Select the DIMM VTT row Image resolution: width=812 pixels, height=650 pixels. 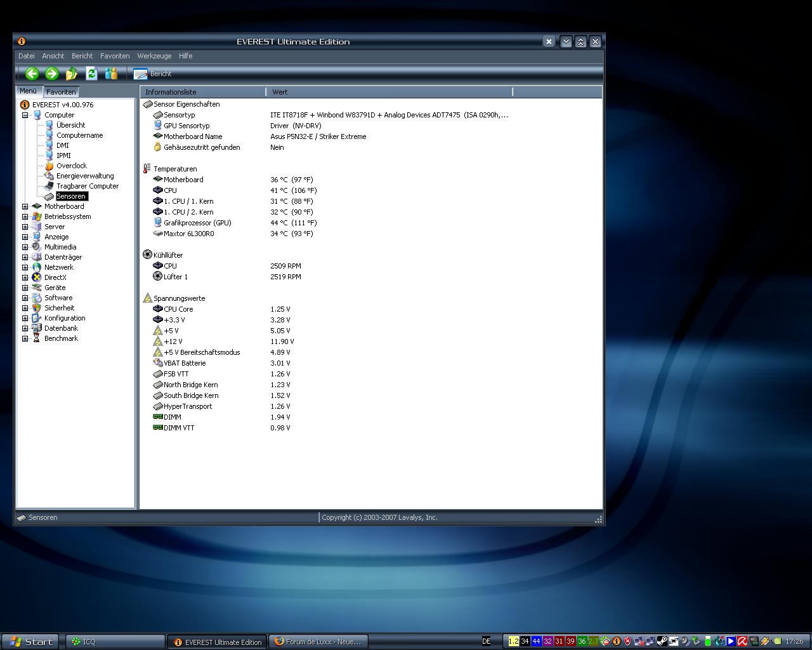221,428
